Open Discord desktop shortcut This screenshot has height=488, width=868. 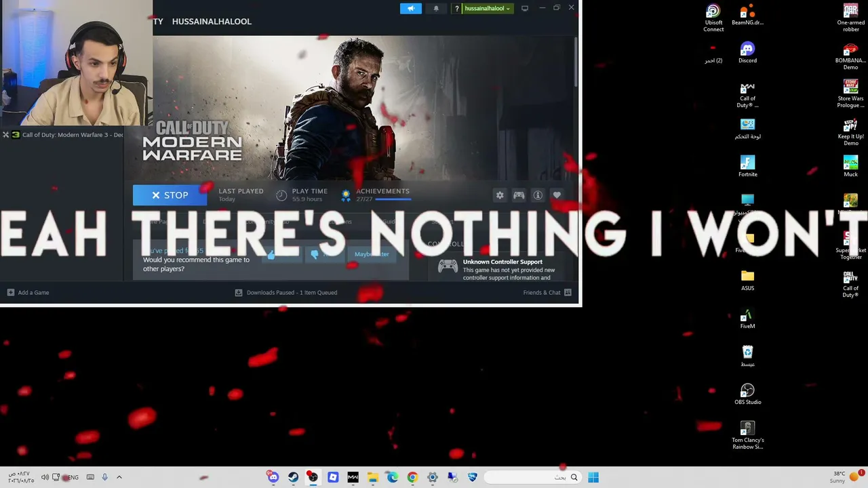(x=747, y=53)
